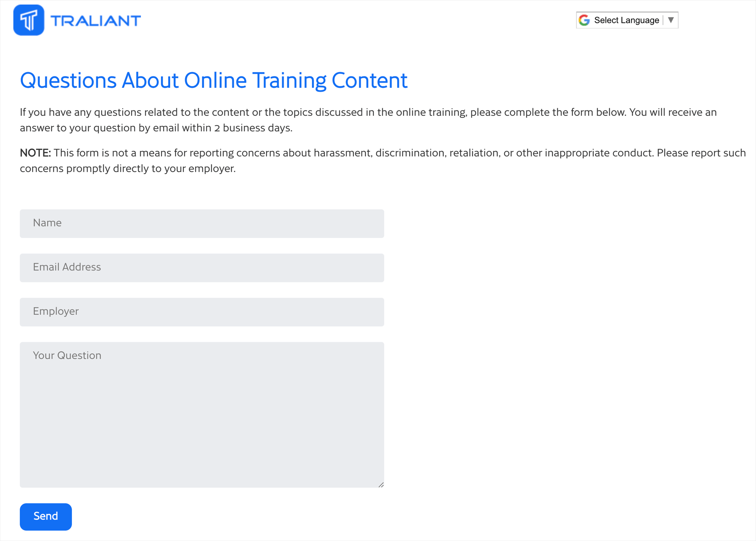This screenshot has height=541, width=756.
Task: Click the TRALIANT wordmark text
Action: pos(96,21)
